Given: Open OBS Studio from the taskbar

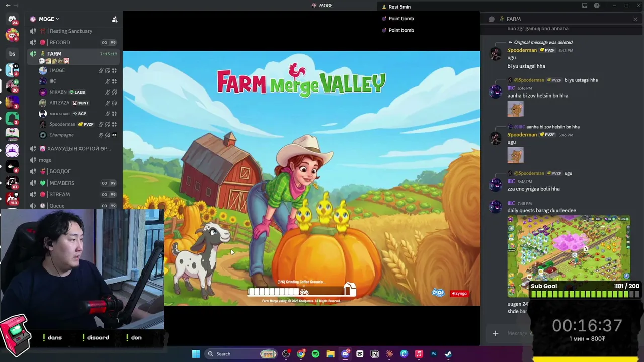Looking at the screenshot, I should [x=286, y=354].
